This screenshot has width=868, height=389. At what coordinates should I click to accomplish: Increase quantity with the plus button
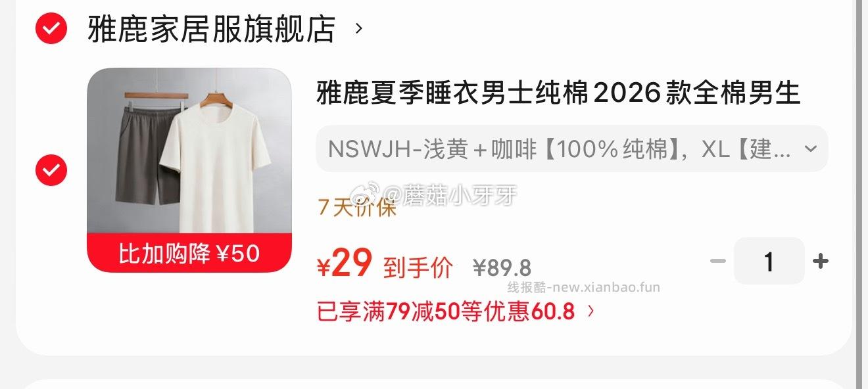pyautogui.click(x=820, y=262)
